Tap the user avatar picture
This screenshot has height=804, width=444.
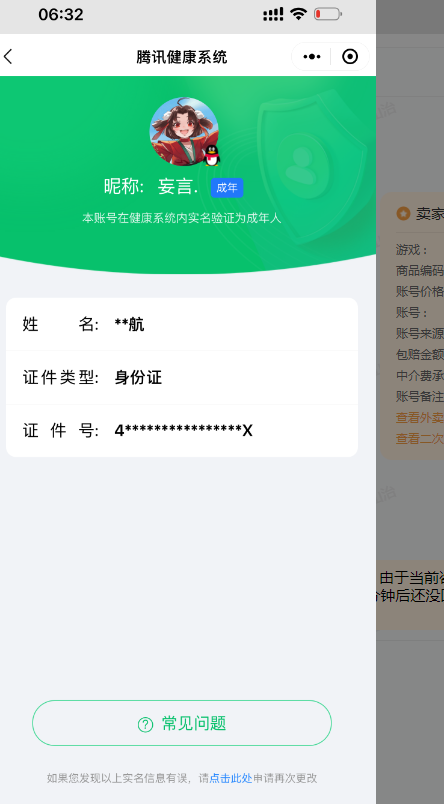click(184, 131)
